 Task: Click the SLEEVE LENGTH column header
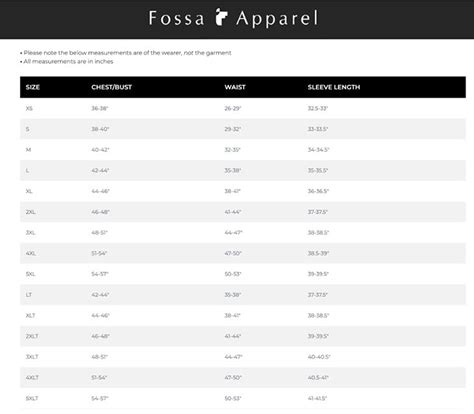(x=334, y=87)
